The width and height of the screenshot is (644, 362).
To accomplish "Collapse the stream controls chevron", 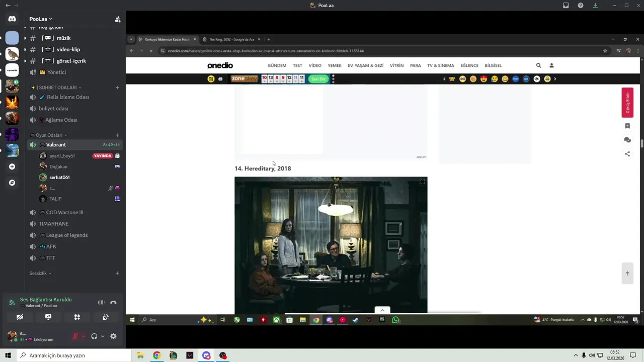I will pos(382,310).
